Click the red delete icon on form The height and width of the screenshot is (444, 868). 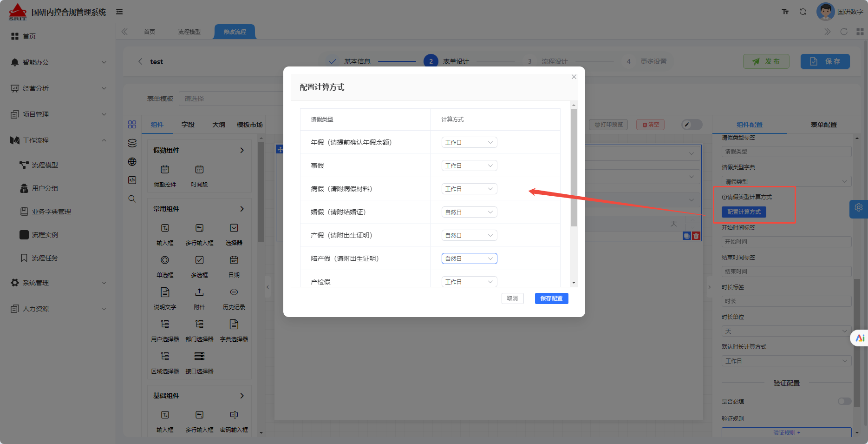pos(696,236)
